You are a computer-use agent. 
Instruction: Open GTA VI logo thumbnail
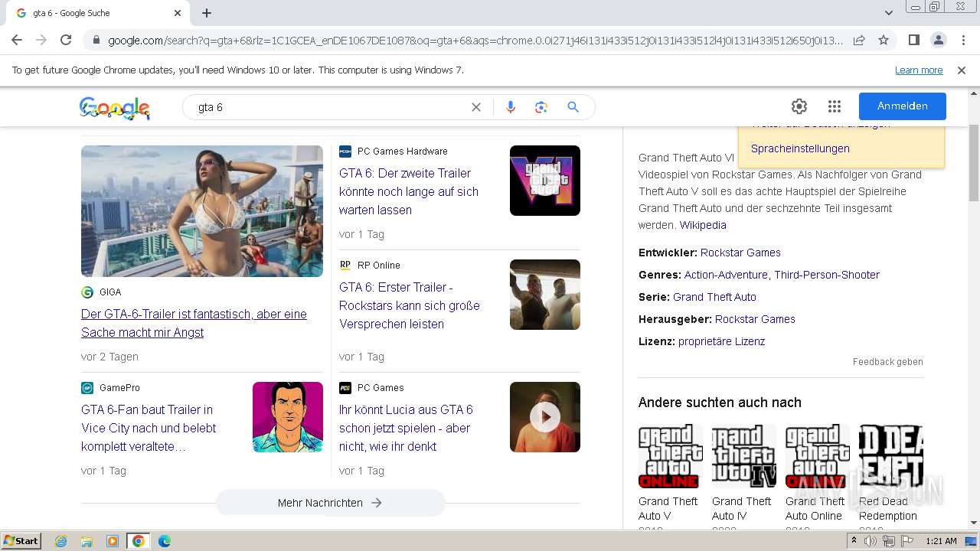545,181
